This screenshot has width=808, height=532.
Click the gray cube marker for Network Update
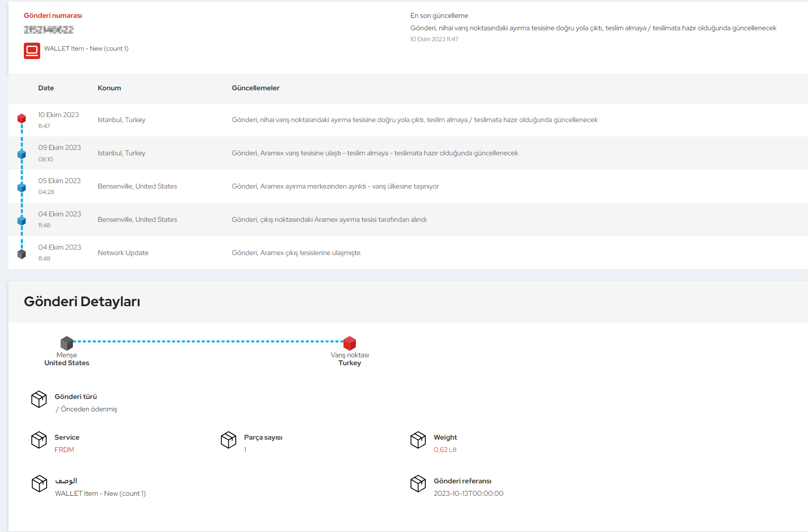click(21, 254)
